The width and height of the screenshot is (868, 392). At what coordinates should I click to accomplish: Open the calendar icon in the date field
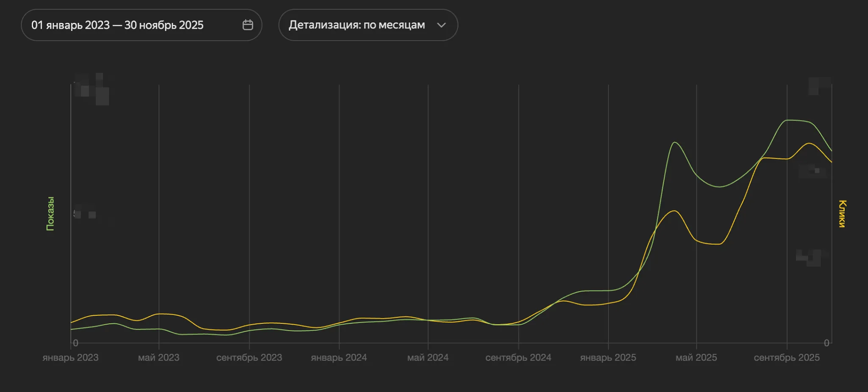click(x=248, y=25)
